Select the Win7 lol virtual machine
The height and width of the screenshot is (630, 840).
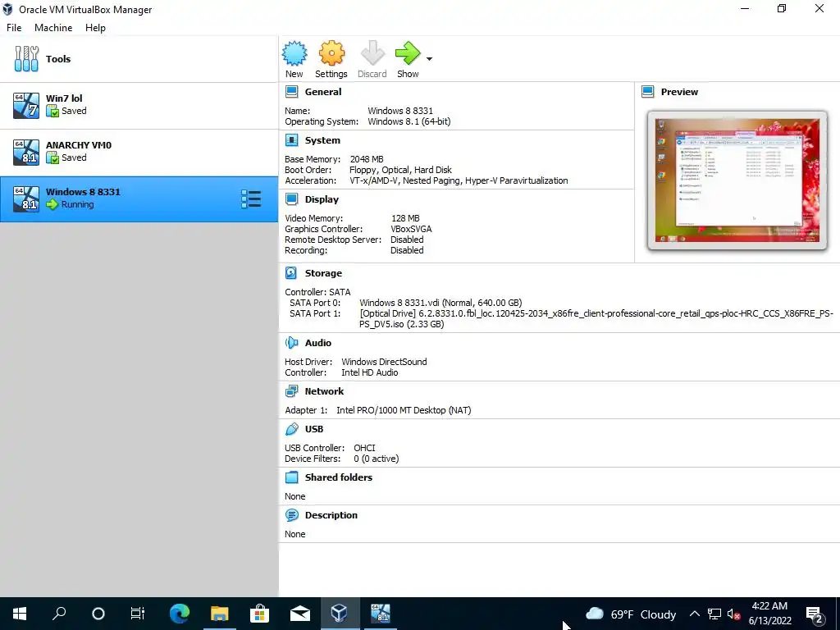(139, 106)
